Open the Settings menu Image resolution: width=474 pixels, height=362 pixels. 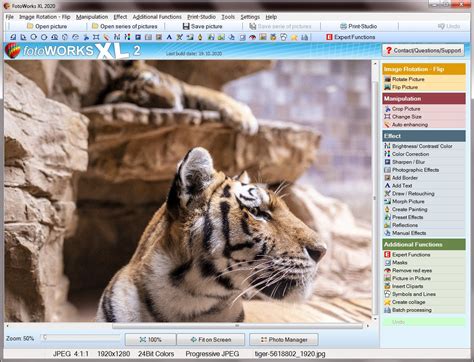click(x=250, y=17)
